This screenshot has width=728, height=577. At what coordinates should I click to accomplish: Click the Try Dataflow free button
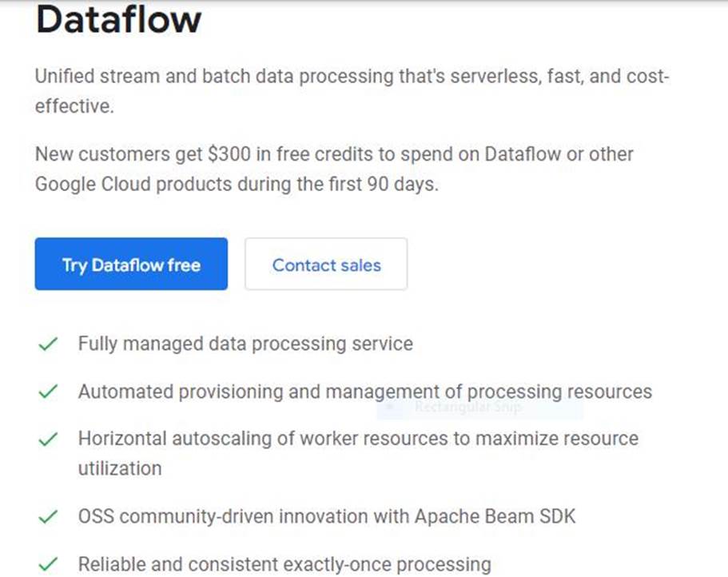pyautogui.click(x=131, y=265)
